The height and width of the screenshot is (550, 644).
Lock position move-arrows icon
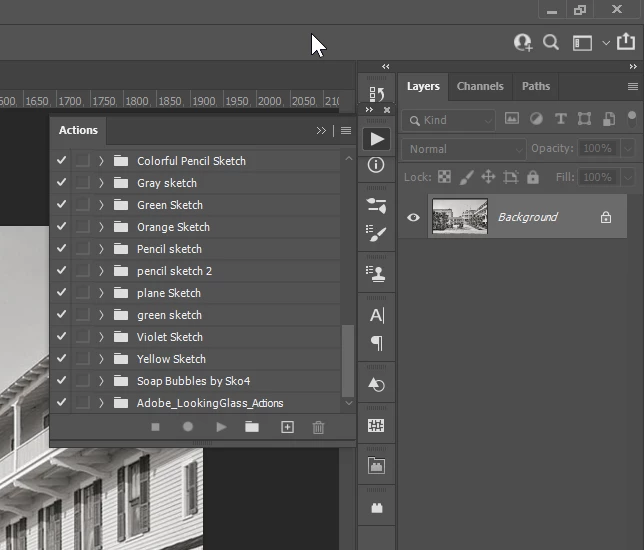pyautogui.click(x=488, y=177)
